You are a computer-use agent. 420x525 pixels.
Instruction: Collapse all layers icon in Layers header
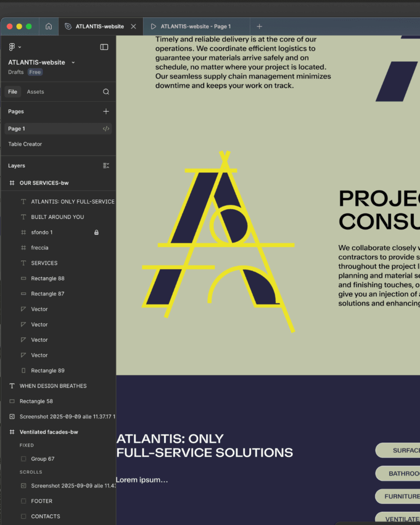(106, 166)
